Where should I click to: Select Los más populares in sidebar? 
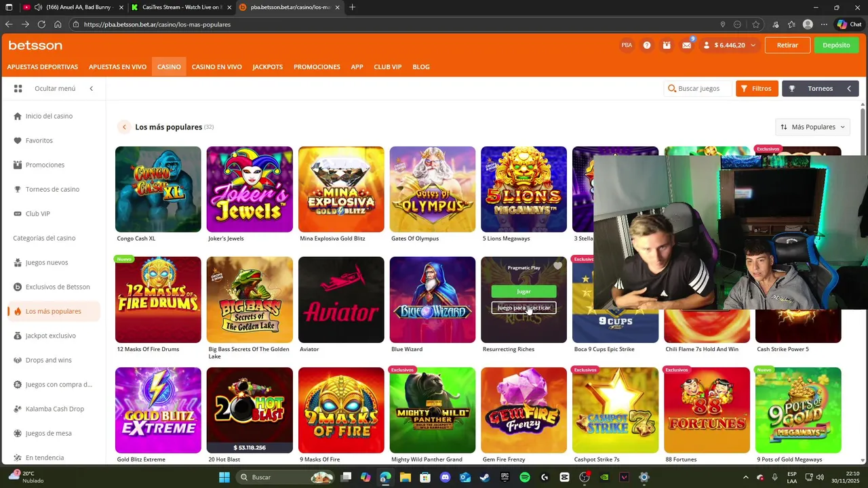53,311
